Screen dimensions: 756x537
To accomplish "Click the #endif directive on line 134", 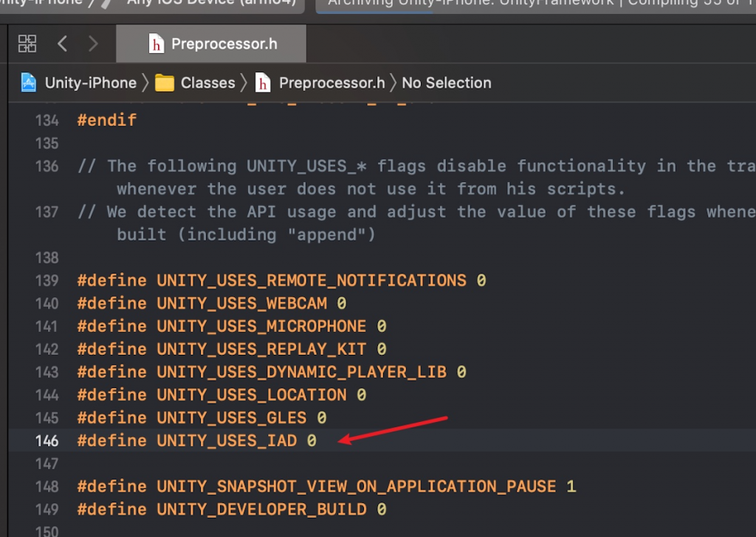I will [x=107, y=120].
